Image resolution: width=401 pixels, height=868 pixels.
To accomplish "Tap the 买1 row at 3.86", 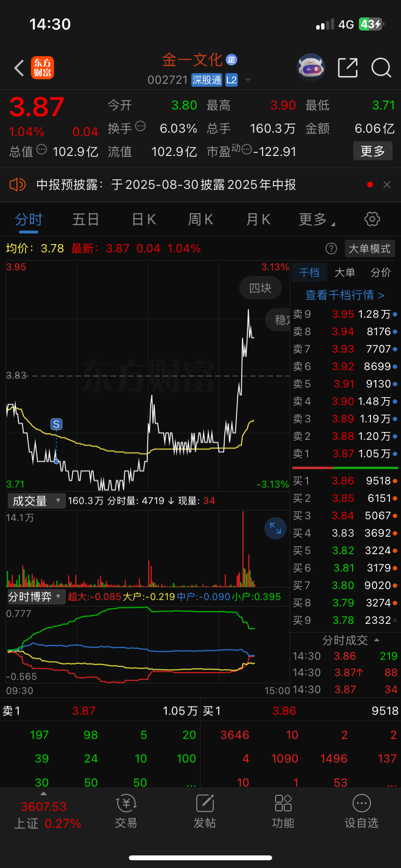I will pyautogui.click(x=345, y=480).
